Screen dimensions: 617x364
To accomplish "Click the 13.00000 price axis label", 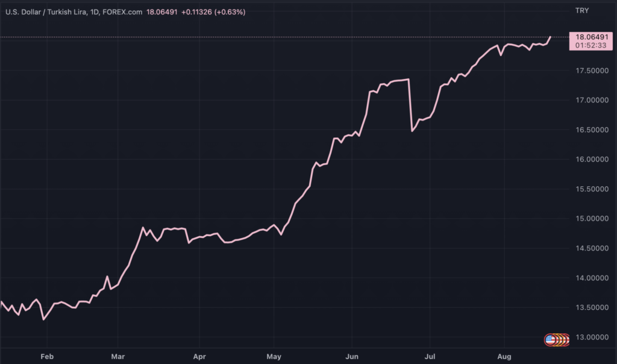I will pos(592,337).
